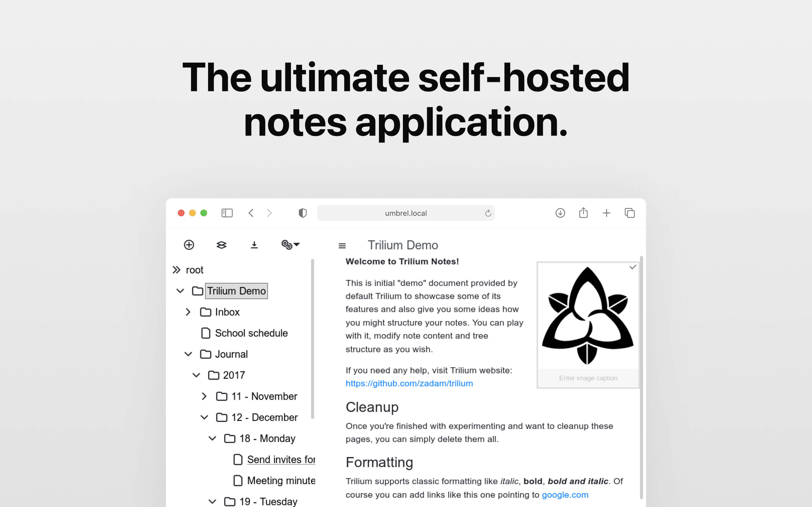Viewport: 812px width, 507px height.
Task: Open Safari's sidebar icon
Action: (227, 213)
